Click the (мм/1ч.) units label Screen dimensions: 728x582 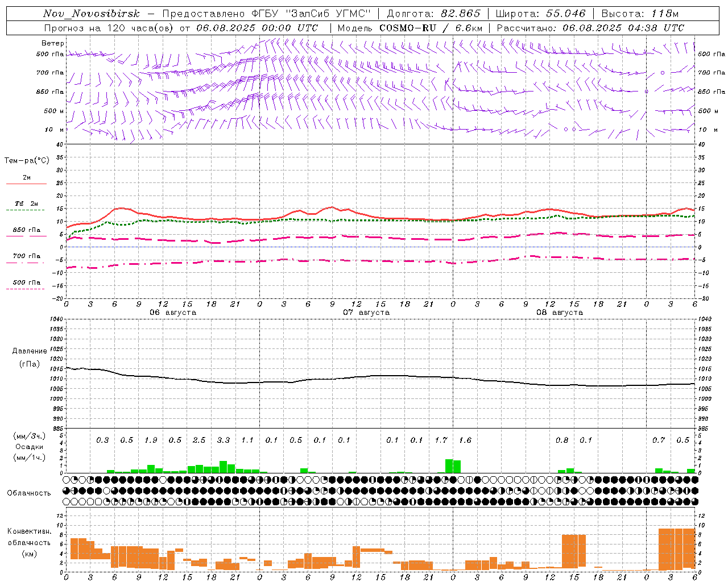(x=30, y=458)
